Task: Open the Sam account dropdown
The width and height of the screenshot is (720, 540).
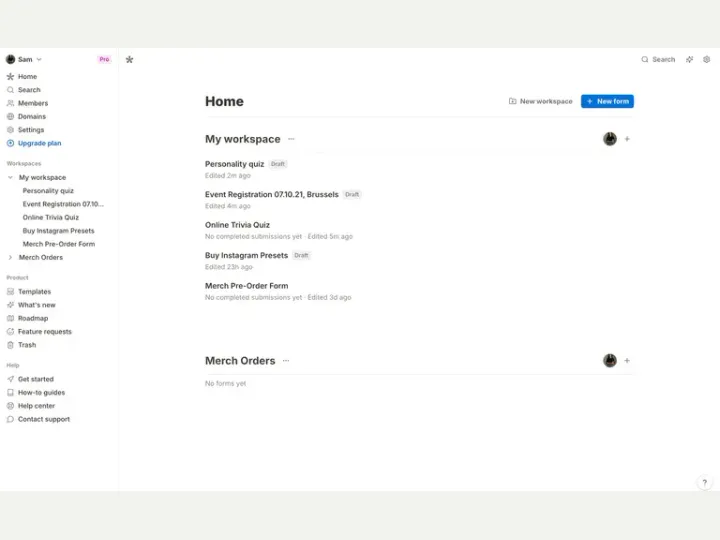Action: (x=24, y=59)
